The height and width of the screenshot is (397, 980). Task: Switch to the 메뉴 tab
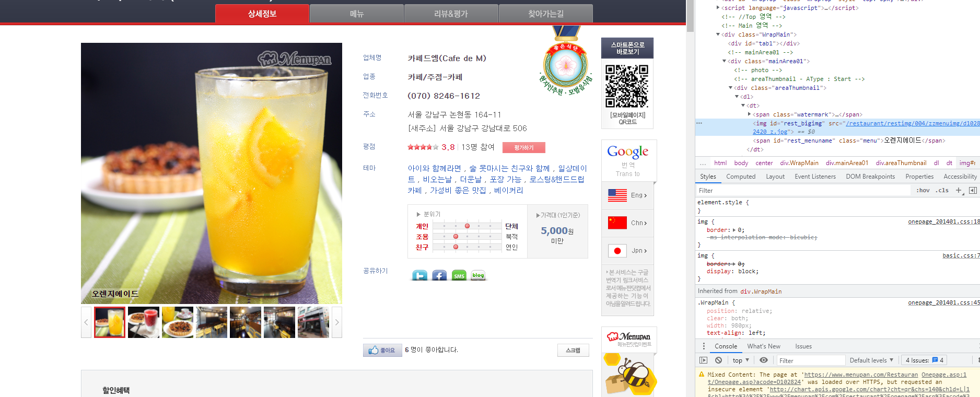pyautogui.click(x=357, y=14)
